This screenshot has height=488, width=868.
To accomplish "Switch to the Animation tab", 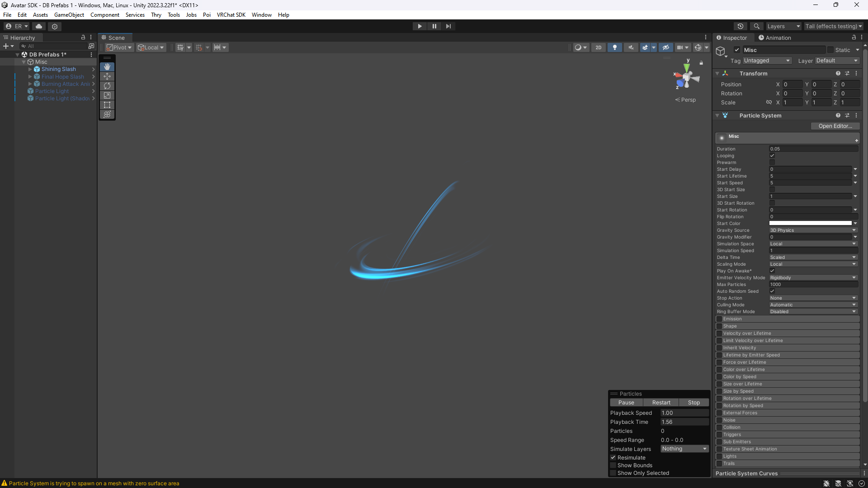I will tap(774, 38).
